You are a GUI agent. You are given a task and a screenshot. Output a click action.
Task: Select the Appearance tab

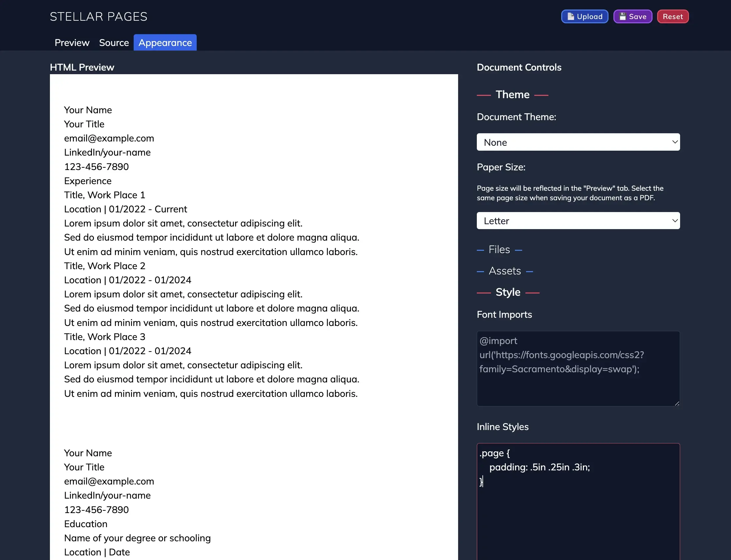[165, 43]
